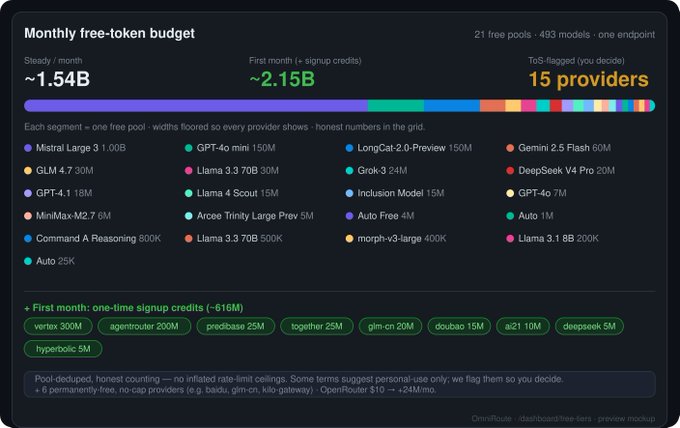The width and height of the screenshot is (680, 428).
Task: Choose the deepseek 5M credit chip
Action: pyautogui.click(x=589, y=326)
